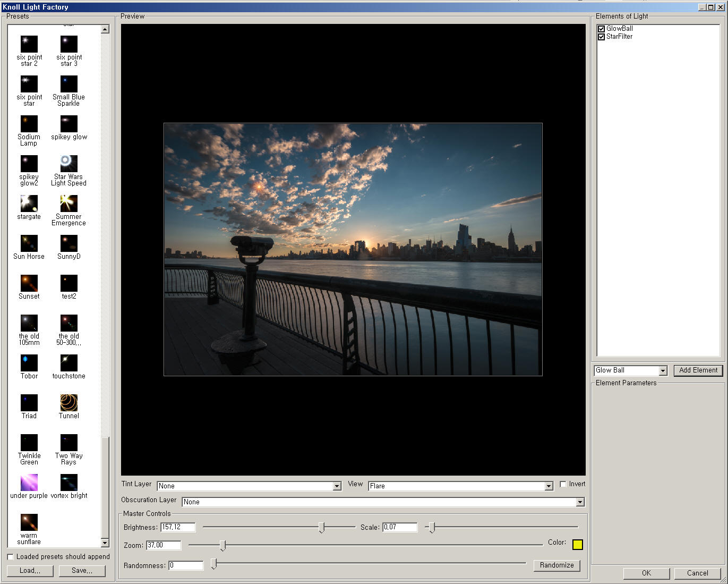Select the Tunnel preset icon
The width and height of the screenshot is (728, 584).
point(68,403)
